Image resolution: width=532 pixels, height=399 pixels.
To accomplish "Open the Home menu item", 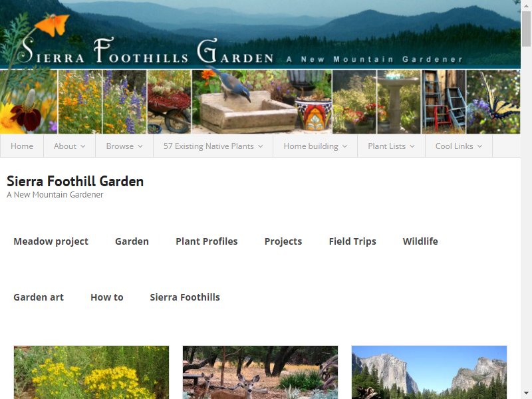I will pos(22,146).
